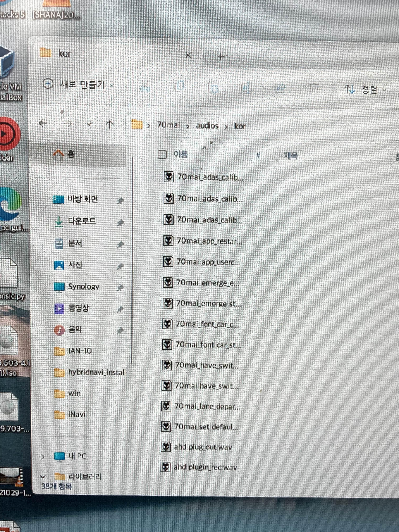Open a new tab with plus button
This screenshot has height=532, width=399.
coord(220,57)
